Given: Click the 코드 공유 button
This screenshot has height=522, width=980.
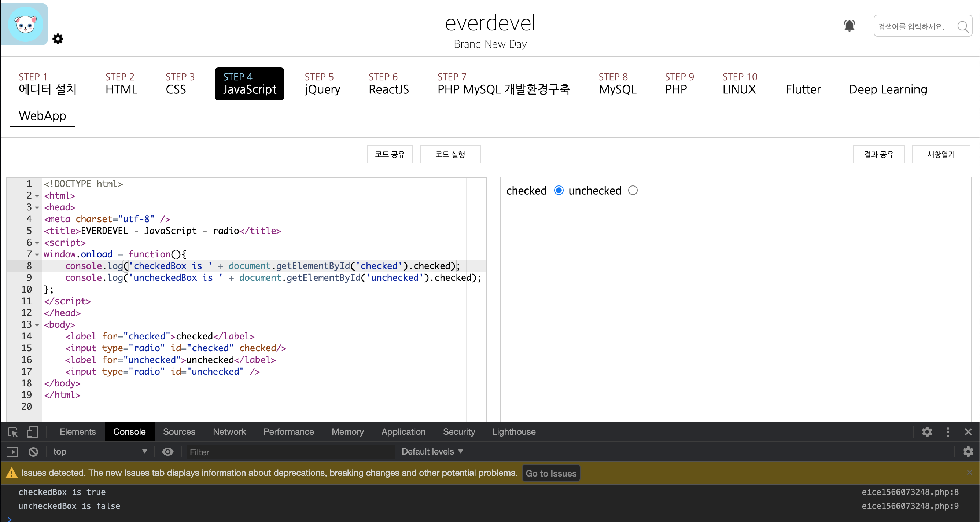Looking at the screenshot, I should point(390,154).
